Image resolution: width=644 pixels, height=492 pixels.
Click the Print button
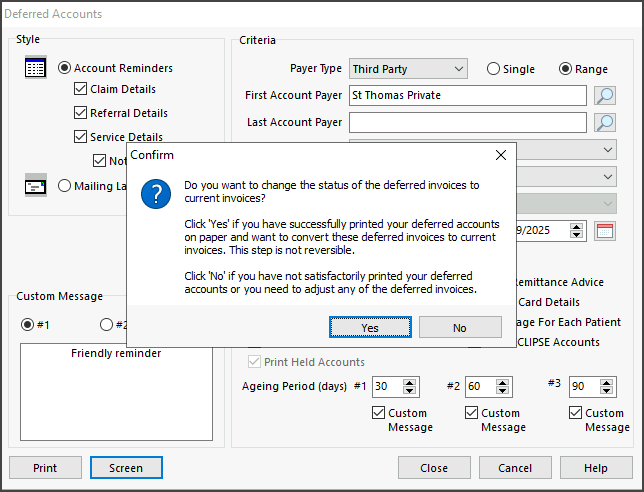click(45, 468)
